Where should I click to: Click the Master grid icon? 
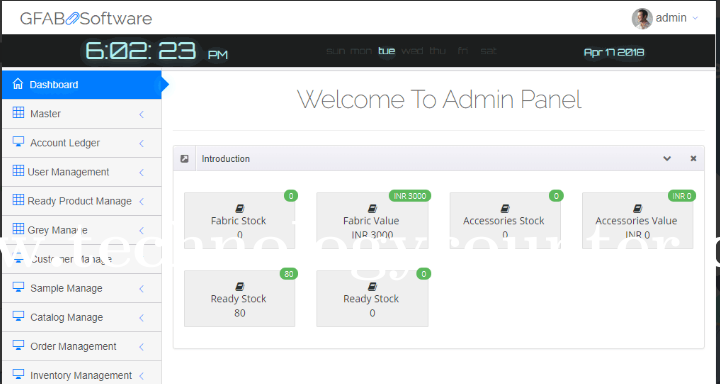[x=18, y=113]
